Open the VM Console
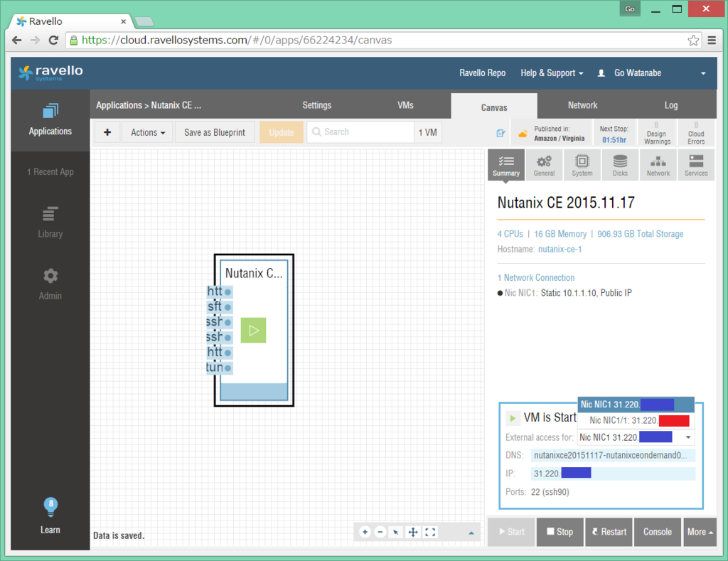This screenshot has width=728, height=561. point(658,532)
